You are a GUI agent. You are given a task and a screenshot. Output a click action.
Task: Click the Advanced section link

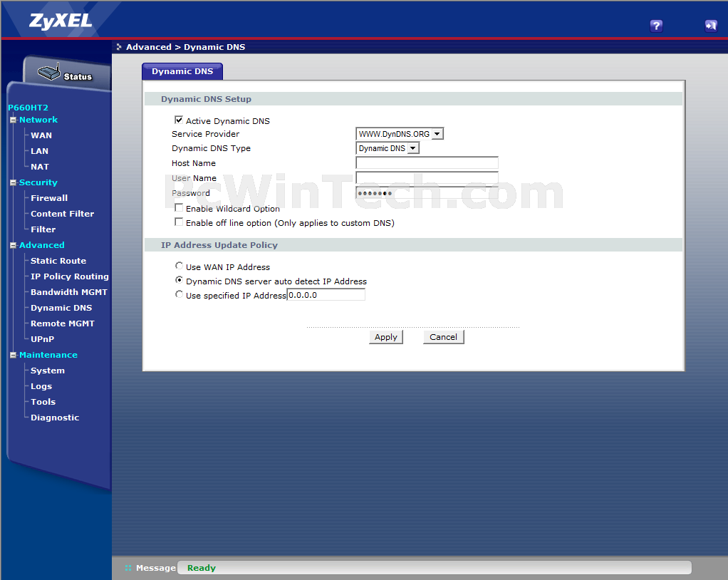pyautogui.click(x=42, y=245)
